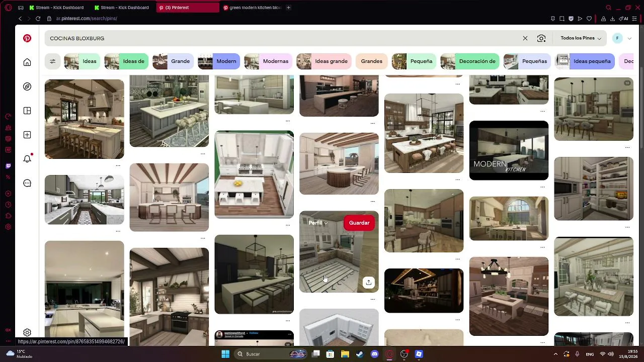Select the Modern filter chip
Viewport: 644px width, 362px height.
point(219,61)
